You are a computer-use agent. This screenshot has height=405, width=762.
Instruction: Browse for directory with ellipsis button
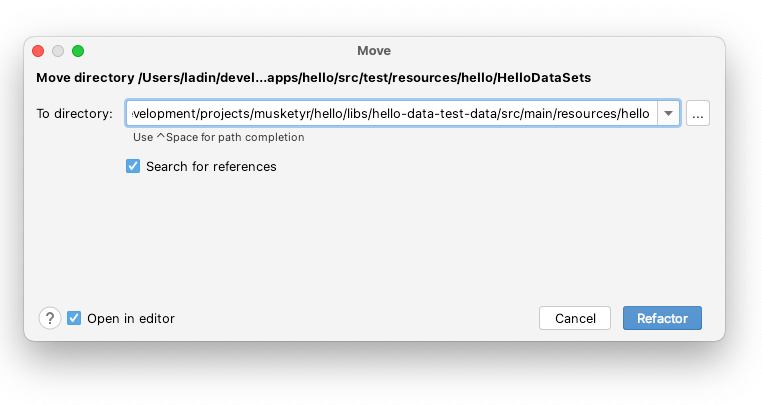pyautogui.click(x=698, y=113)
